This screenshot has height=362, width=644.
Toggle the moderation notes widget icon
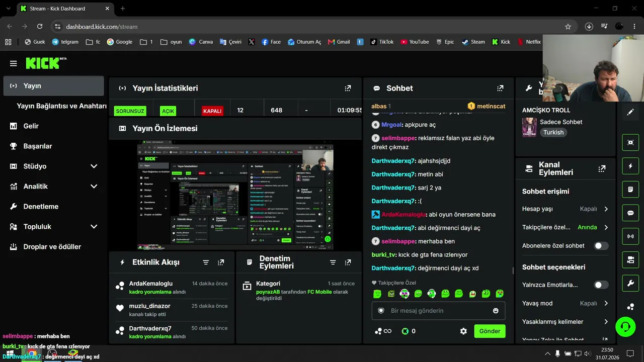click(x=630, y=190)
